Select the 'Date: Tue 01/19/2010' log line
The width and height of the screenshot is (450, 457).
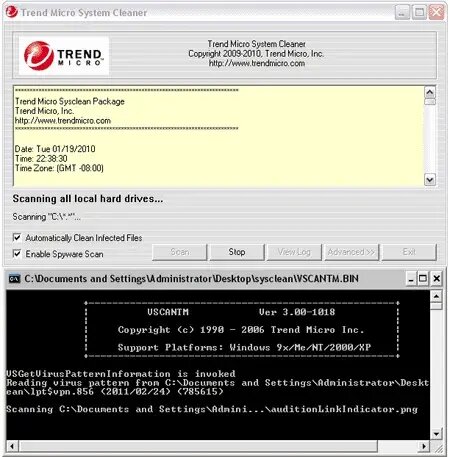coord(55,149)
